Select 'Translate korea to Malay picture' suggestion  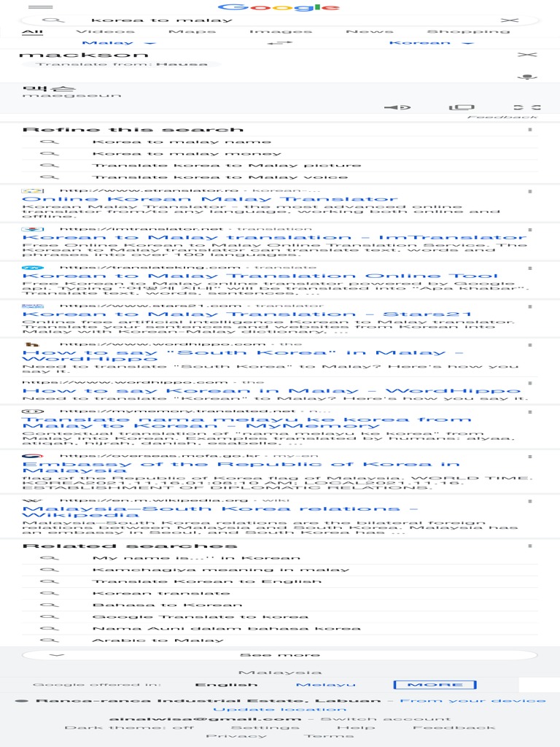(x=279, y=166)
